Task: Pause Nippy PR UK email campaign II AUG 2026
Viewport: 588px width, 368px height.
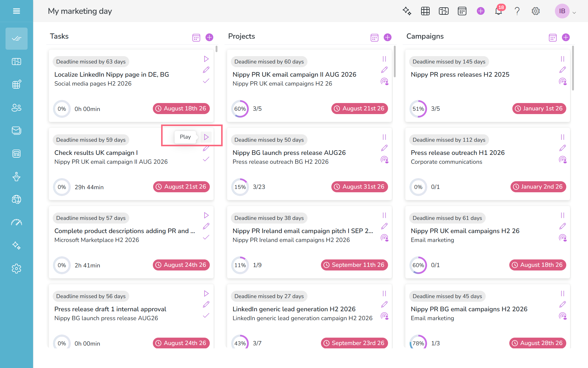Action: pos(384,59)
